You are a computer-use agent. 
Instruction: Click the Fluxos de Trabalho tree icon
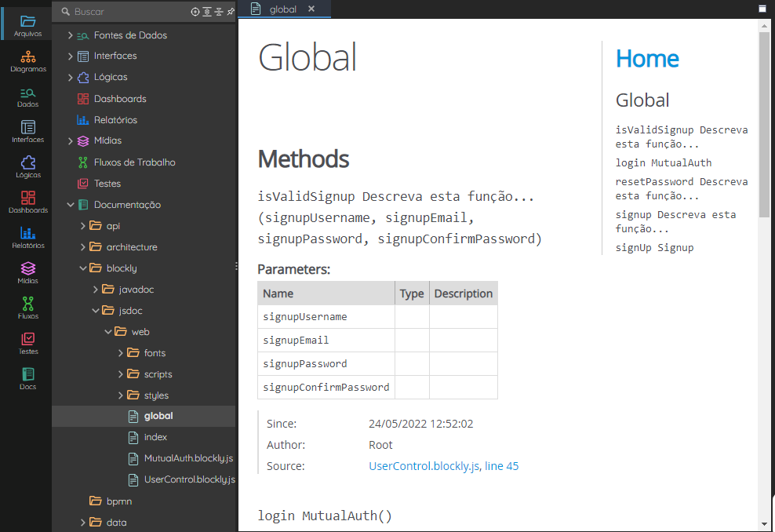coord(83,162)
